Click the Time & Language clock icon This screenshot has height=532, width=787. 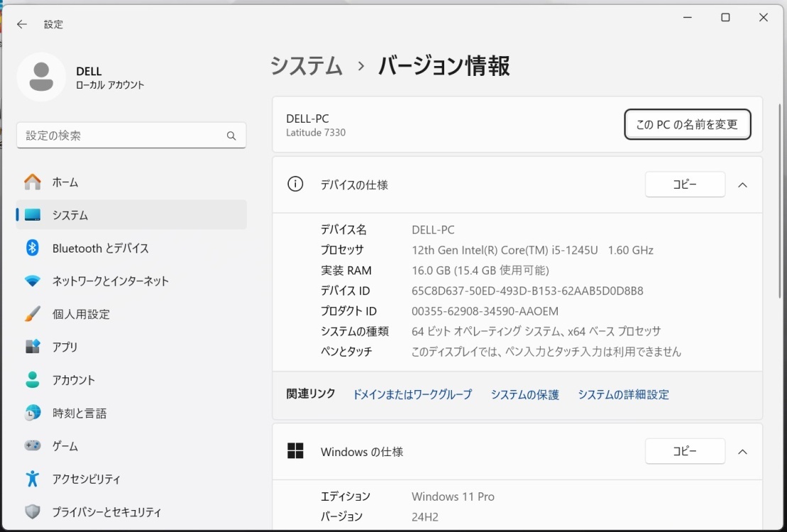tap(33, 413)
